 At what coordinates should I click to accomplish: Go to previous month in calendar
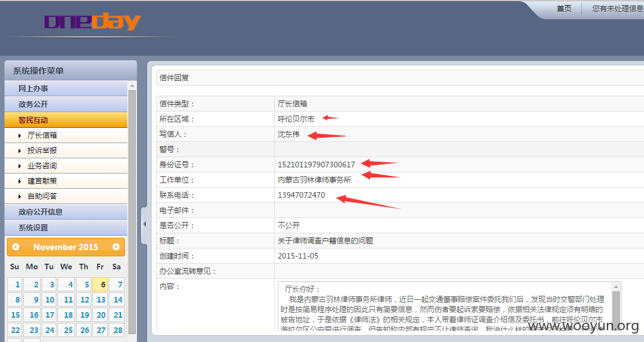tap(16, 247)
